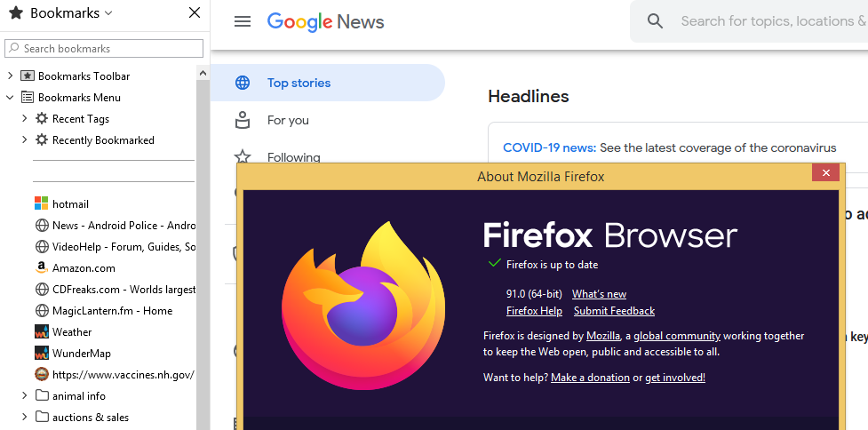Click the Google News logo

325,21
